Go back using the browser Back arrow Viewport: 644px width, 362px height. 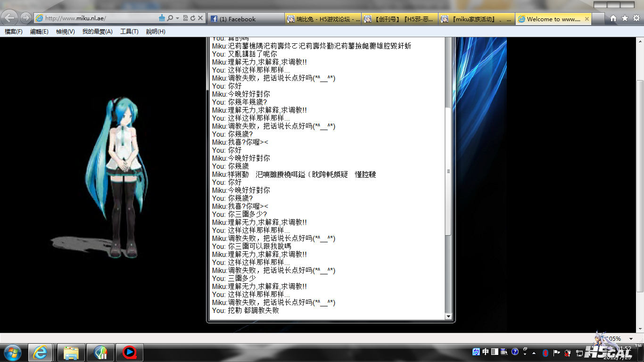click(x=10, y=18)
